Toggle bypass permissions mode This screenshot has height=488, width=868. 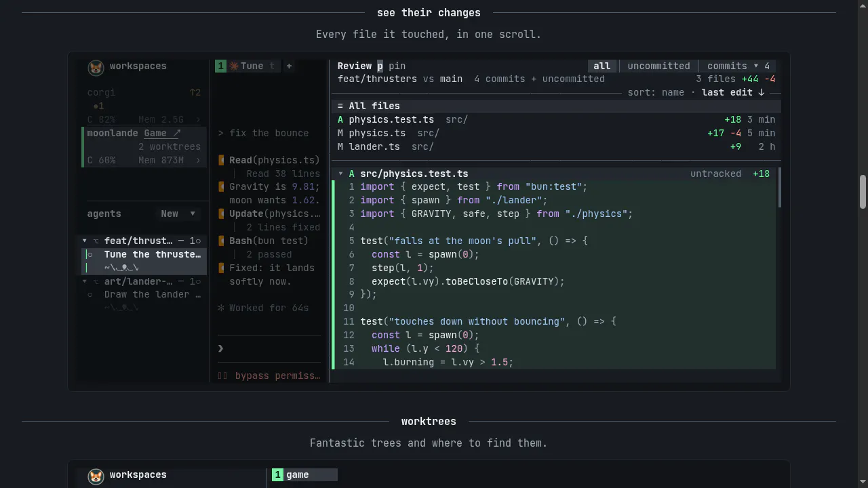(x=269, y=375)
